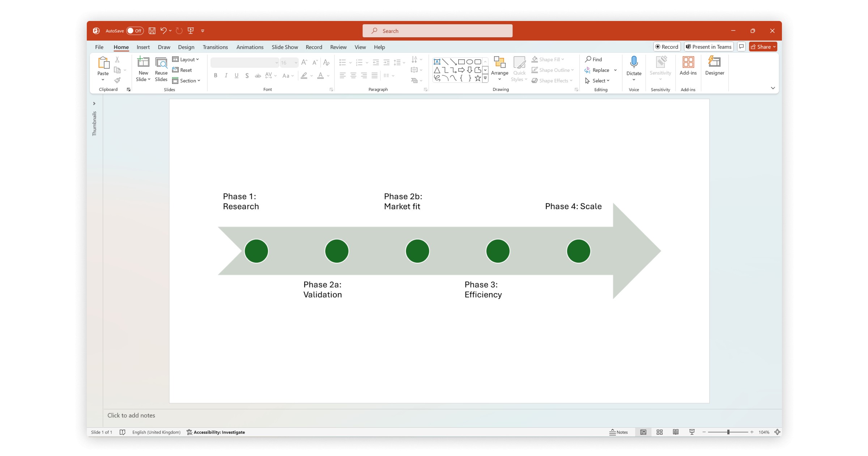This screenshot has height=456, width=868.
Task: Open Reuse Slides tool
Action: [x=161, y=69]
